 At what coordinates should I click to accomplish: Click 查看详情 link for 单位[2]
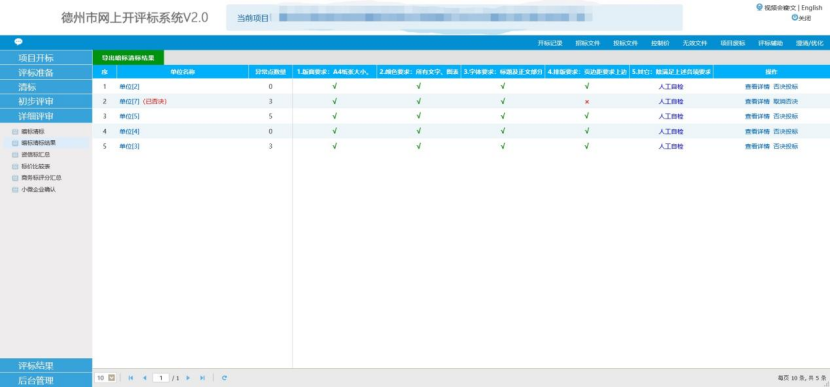click(757, 87)
